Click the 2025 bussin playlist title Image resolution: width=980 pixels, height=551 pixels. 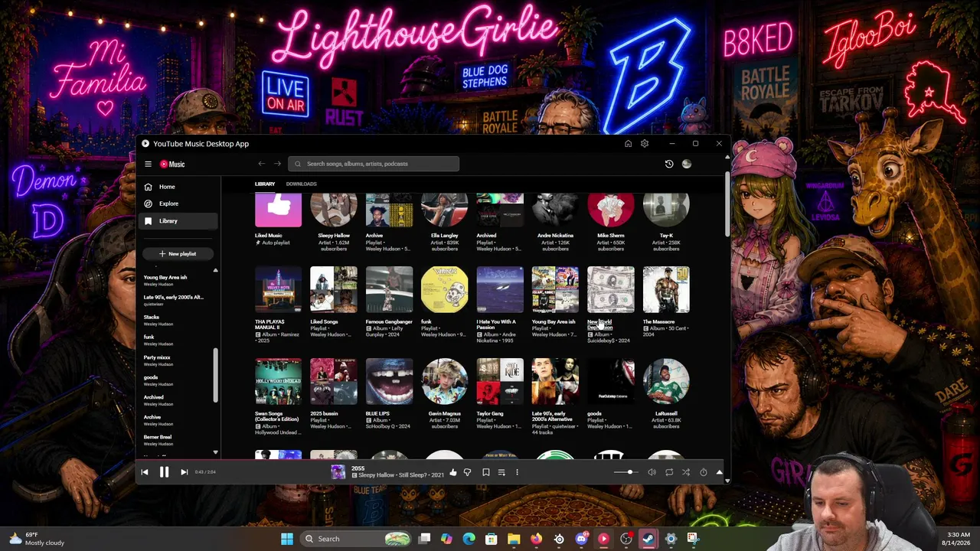coord(324,413)
